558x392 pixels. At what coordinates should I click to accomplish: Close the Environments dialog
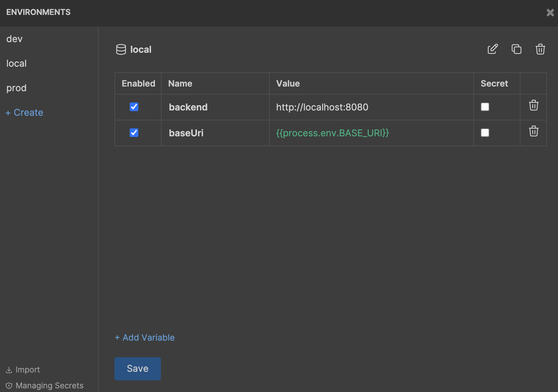pyautogui.click(x=550, y=13)
